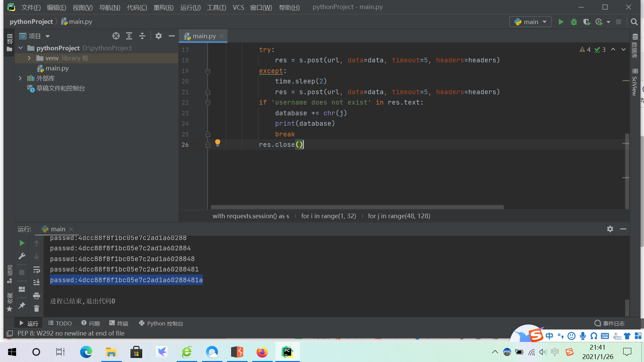This screenshot has width=644, height=362.
Task: Open the main run configuration dropdown
Action: [x=531, y=22]
